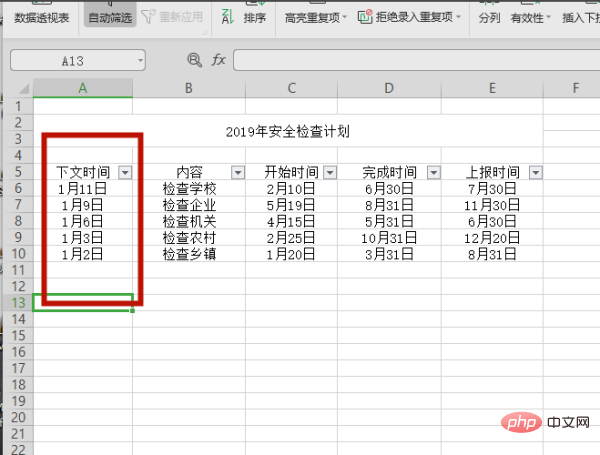Click the fx insert function icon
Viewport: 600px width, 455px height.
point(218,60)
